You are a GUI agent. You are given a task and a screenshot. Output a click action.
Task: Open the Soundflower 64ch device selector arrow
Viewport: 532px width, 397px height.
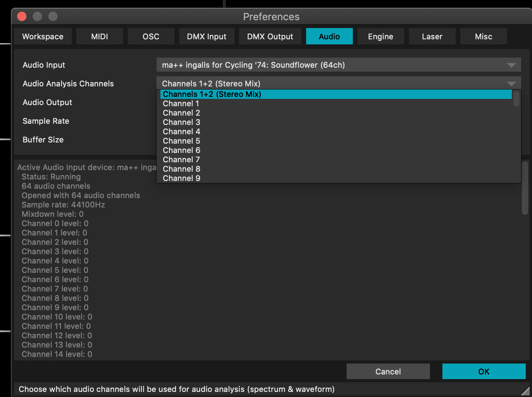[511, 65]
